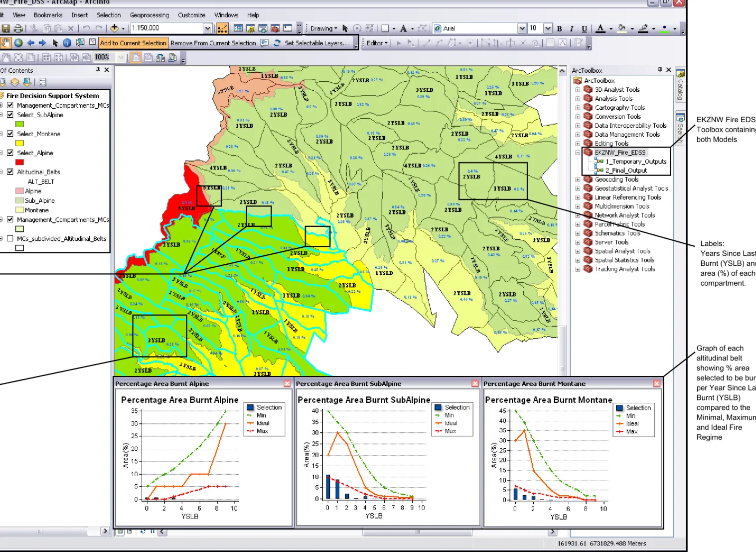Expand the Geocoding Tools toolbox
The height and width of the screenshot is (552, 756).
pos(578,180)
